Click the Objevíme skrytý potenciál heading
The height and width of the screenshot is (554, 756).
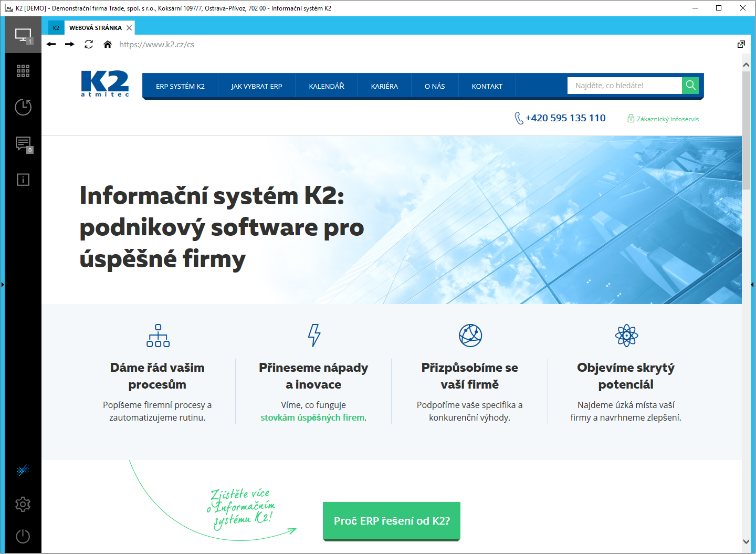coord(626,376)
